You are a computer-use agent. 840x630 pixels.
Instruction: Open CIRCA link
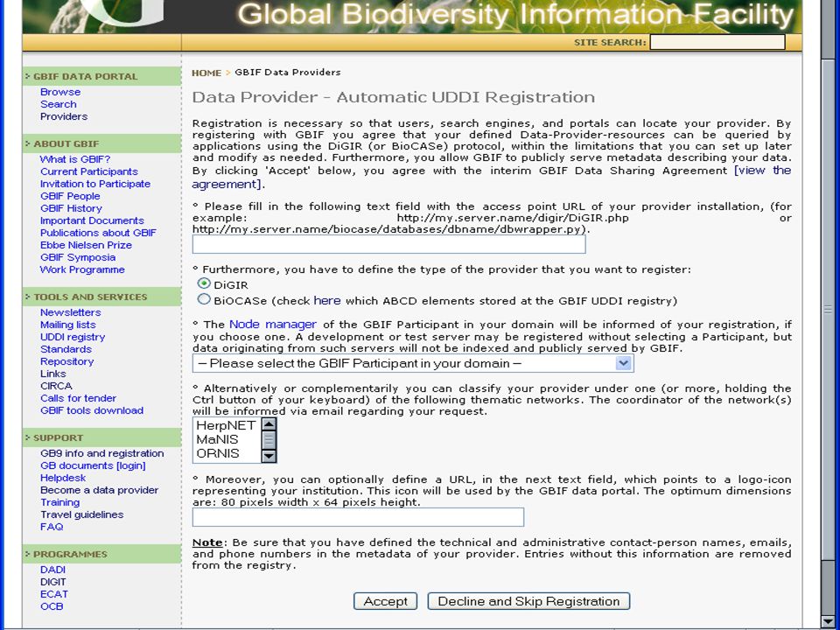(x=56, y=387)
